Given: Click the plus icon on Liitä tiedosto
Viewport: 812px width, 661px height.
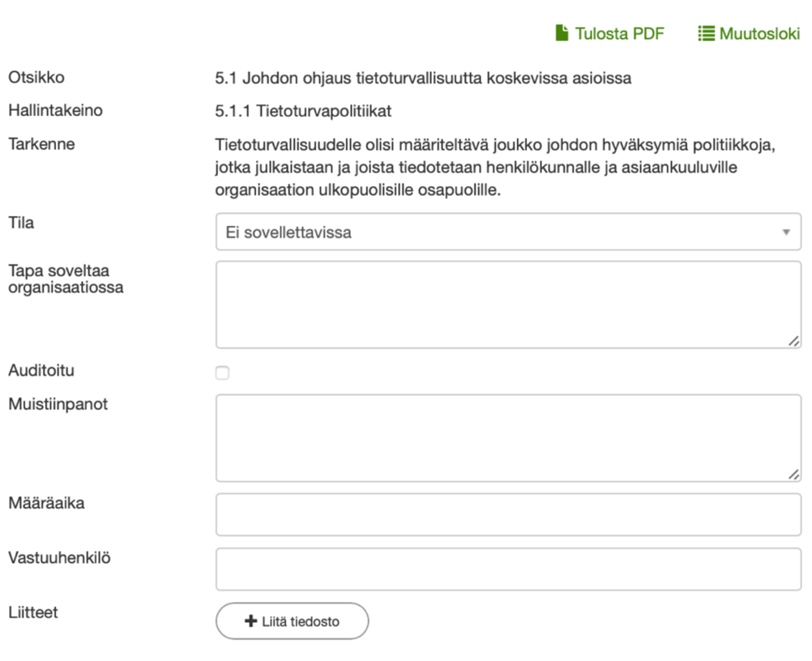Looking at the screenshot, I should pos(250,621).
